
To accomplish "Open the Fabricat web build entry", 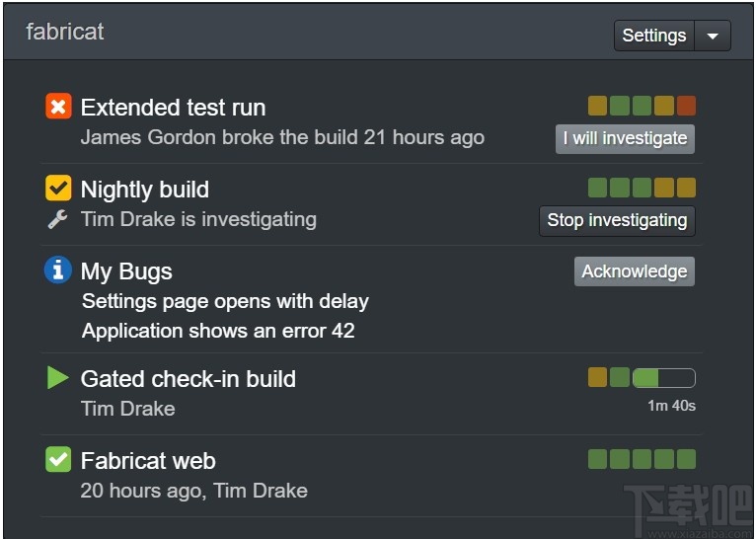I will pos(148,461).
